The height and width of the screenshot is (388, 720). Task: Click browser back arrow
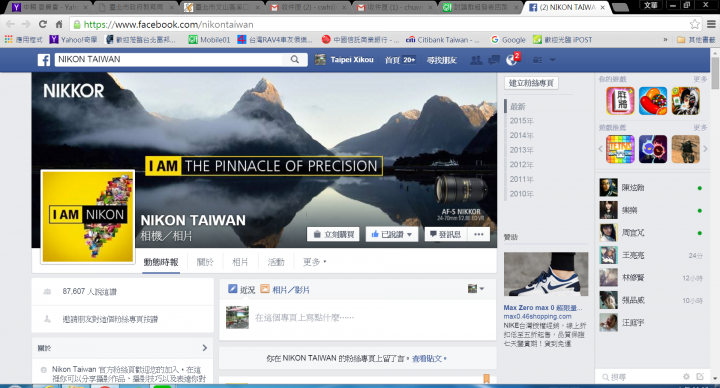[x=11, y=24]
